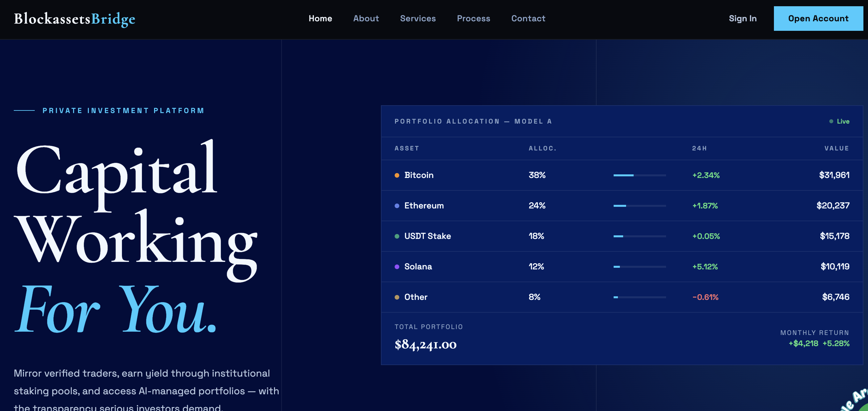
Task: Click the BlockassetsBridge logo
Action: tap(74, 19)
